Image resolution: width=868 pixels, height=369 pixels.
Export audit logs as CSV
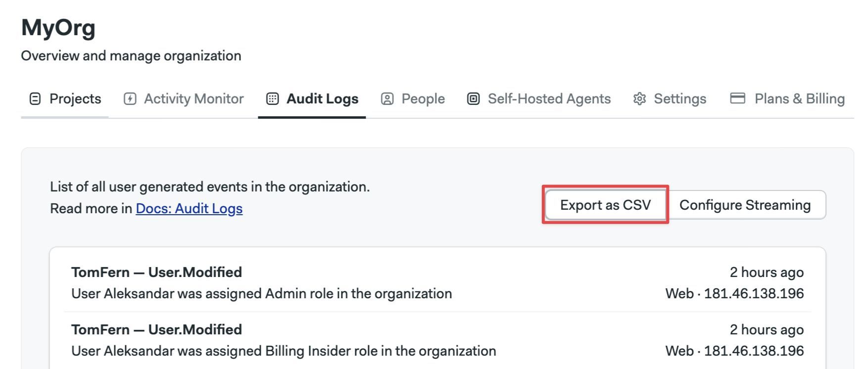click(605, 205)
